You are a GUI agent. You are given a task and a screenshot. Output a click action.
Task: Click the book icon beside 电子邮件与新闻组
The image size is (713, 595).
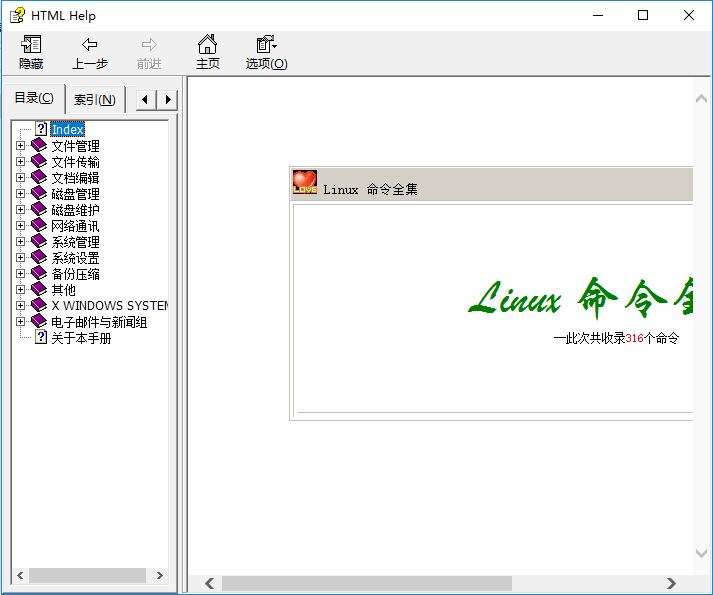click(39, 322)
